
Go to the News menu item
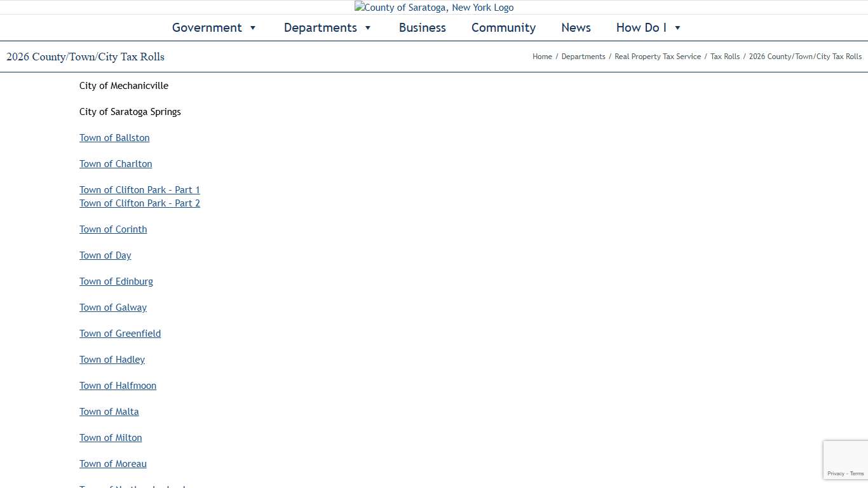(576, 28)
